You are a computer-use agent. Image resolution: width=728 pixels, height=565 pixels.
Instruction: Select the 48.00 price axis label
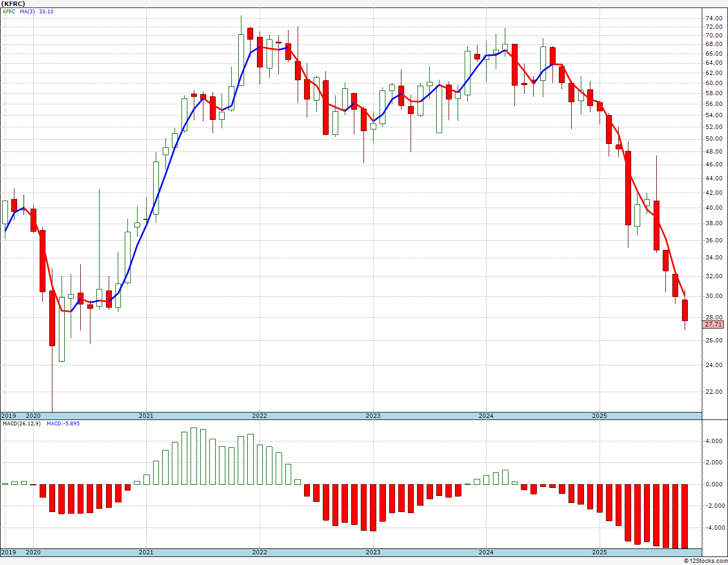(714, 151)
